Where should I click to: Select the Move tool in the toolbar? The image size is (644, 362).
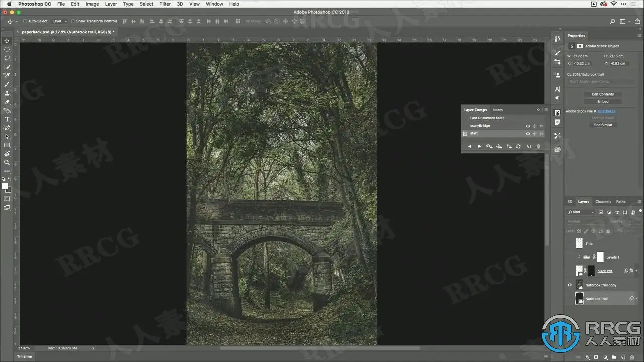pos(7,41)
